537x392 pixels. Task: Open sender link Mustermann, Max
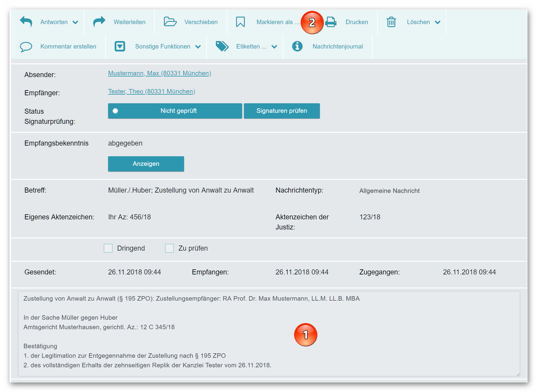(x=159, y=73)
